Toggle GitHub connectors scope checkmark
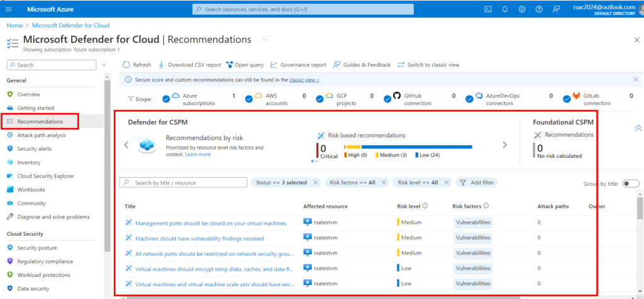This screenshot has width=644, height=299. click(x=387, y=99)
